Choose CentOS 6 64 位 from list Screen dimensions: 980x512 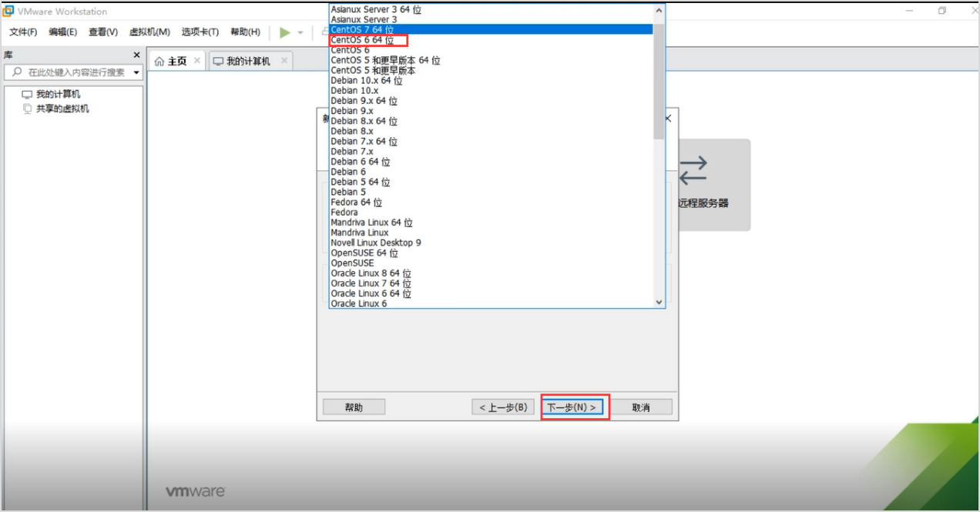tap(491, 40)
